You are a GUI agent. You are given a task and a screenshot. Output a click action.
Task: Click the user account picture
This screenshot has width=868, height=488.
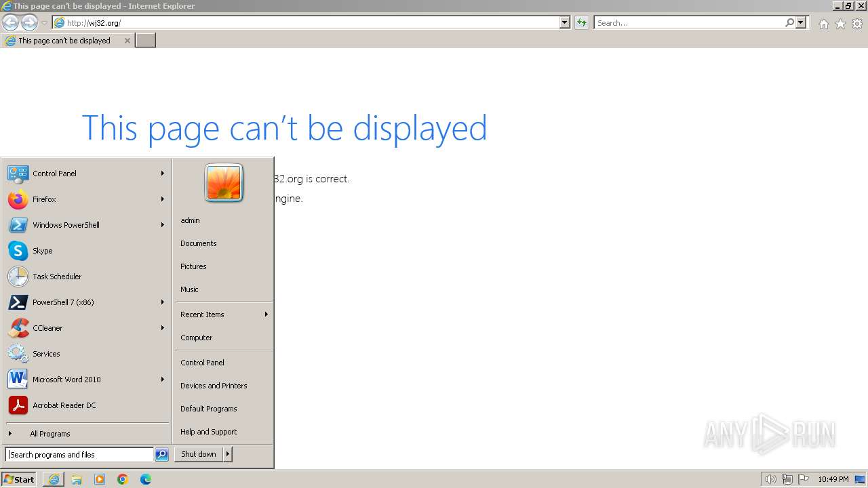(x=224, y=183)
